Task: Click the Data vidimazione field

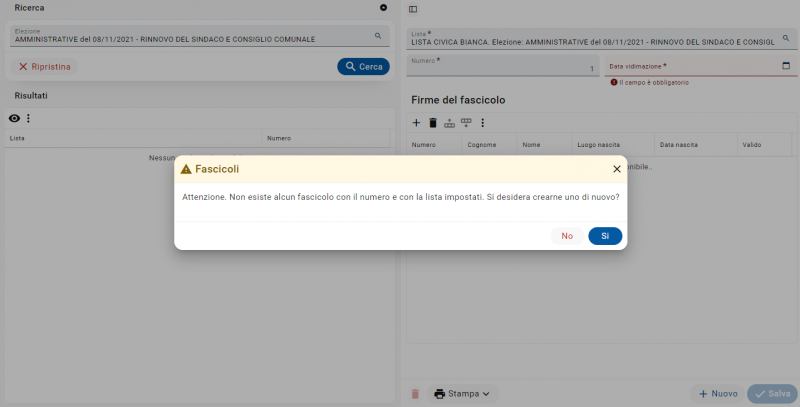Action: tap(700, 65)
